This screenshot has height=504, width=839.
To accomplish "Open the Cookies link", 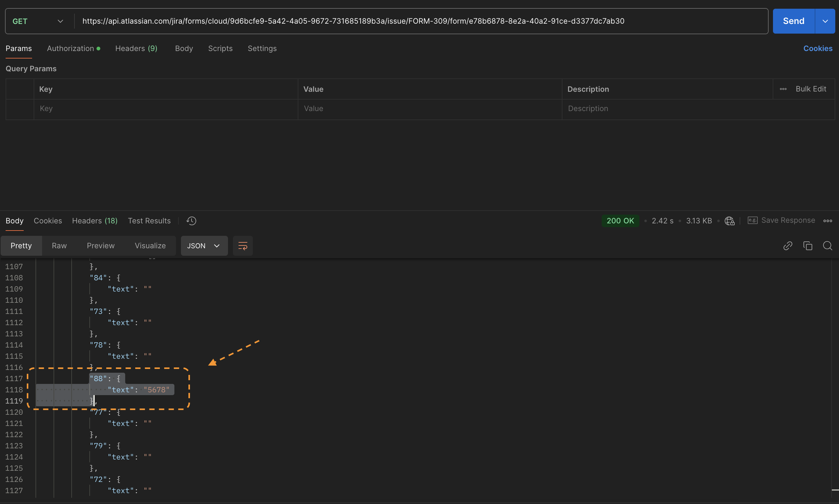I will (x=818, y=49).
